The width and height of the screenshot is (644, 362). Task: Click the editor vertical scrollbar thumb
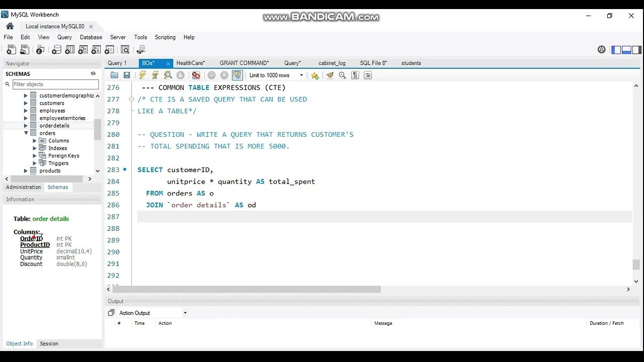(636, 264)
